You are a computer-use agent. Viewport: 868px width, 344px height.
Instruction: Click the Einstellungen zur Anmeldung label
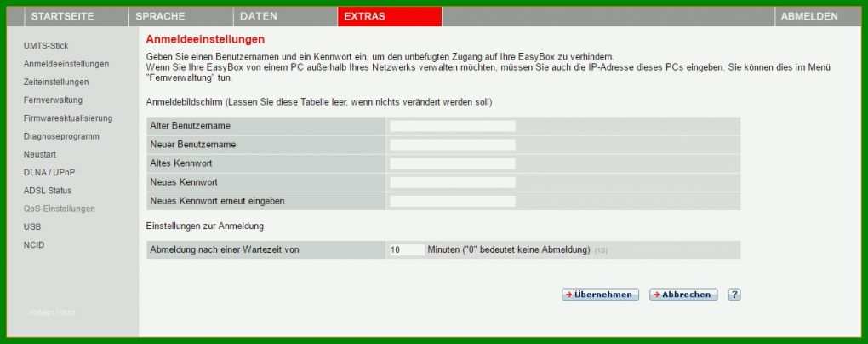205,226
